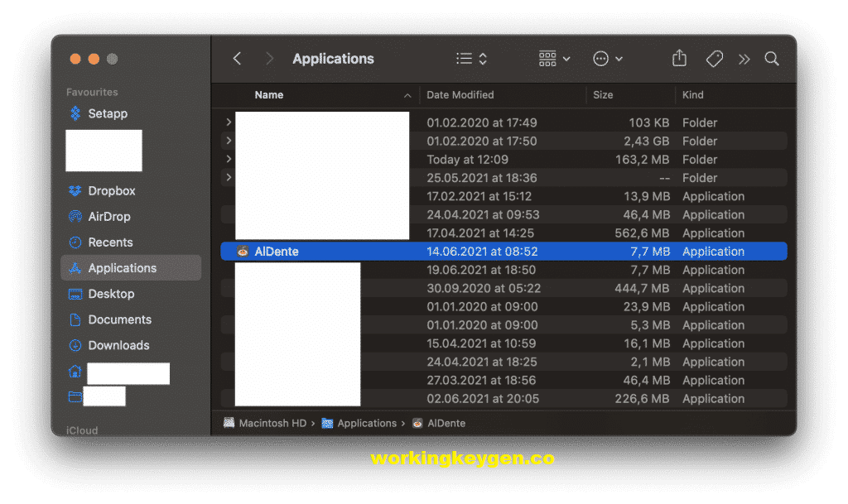Open the Tags icon in the toolbar
This screenshot has height=504, width=848.
point(713,58)
